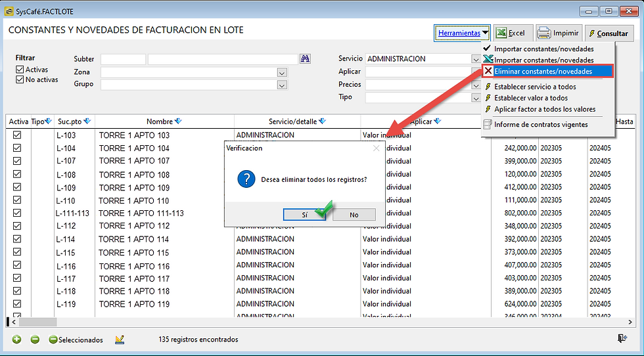This screenshot has width=644, height=356.
Task: Toggle Activa checkbox for row L-103
Action: click(17, 135)
